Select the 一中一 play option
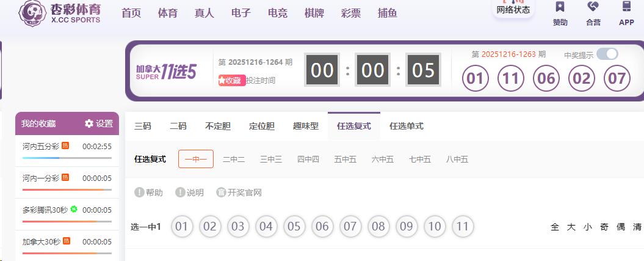The width and height of the screenshot is (644, 261). point(195,159)
